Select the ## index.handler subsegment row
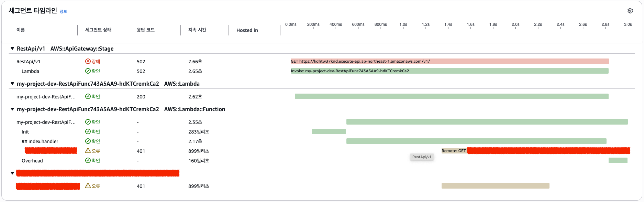644x202 pixels. (x=40, y=141)
